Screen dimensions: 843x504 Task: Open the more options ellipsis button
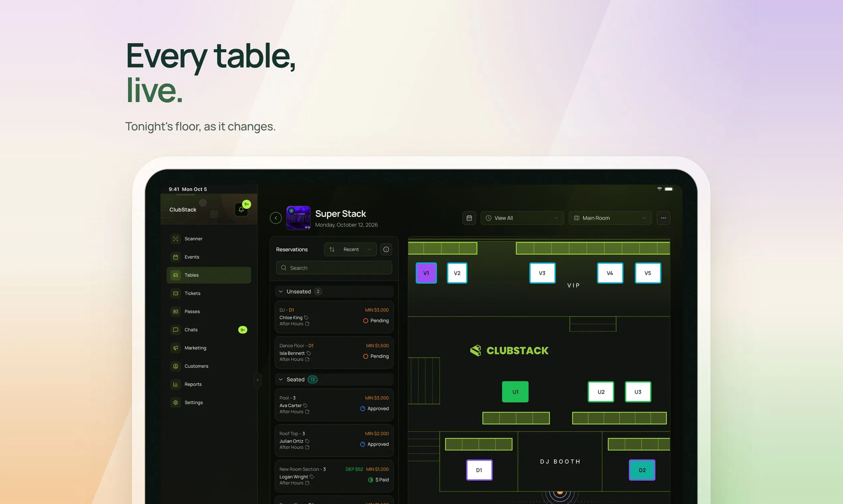point(663,218)
